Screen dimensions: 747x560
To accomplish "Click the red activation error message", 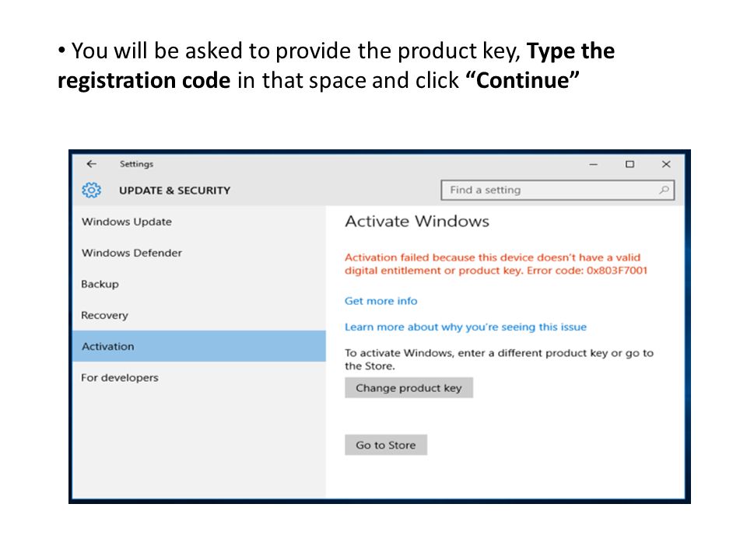I will (x=496, y=264).
